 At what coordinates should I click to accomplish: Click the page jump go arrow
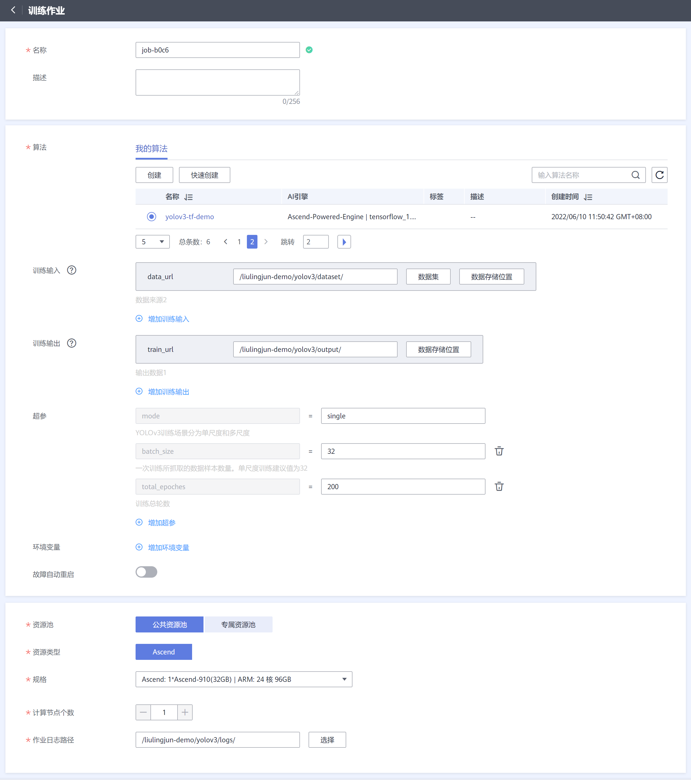click(344, 242)
